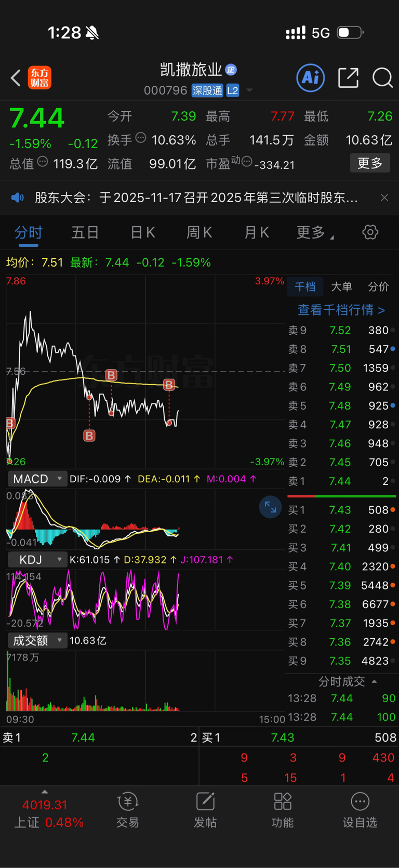Open 功能 in the bottom bar
Viewport: 399px width, 868px height.
pyautogui.click(x=283, y=810)
